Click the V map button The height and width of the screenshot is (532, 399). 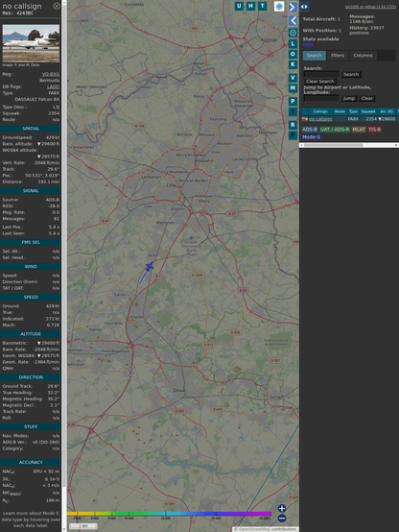(293, 78)
